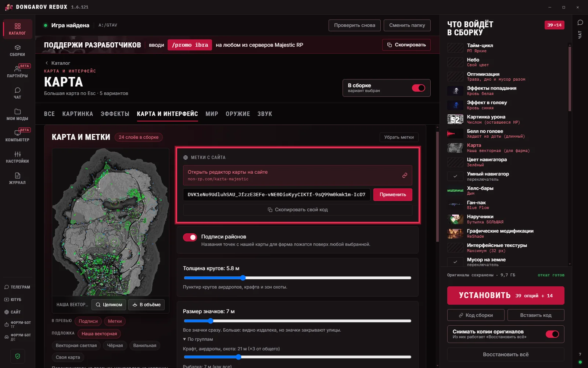Click the В объёме view button

pos(146,305)
